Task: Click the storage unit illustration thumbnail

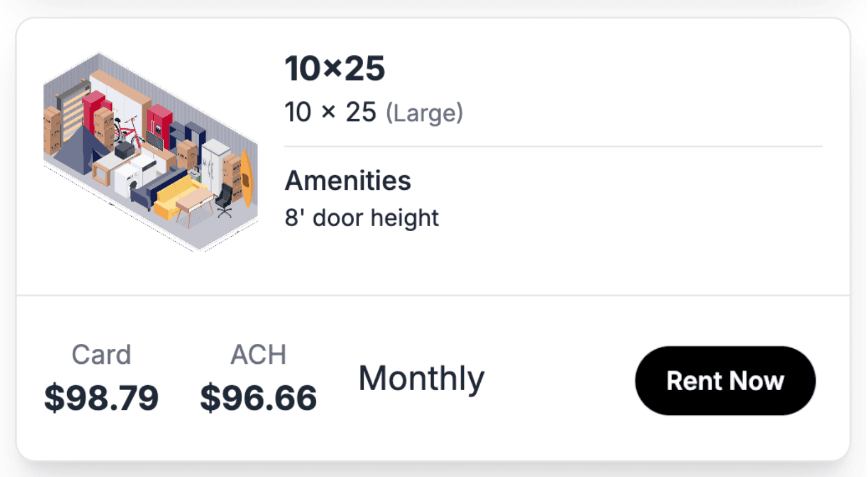Action: pyautogui.click(x=150, y=152)
